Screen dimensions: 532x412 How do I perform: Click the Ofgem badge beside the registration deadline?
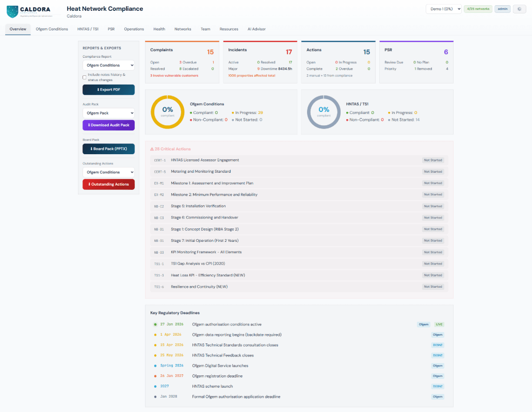(437, 375)
